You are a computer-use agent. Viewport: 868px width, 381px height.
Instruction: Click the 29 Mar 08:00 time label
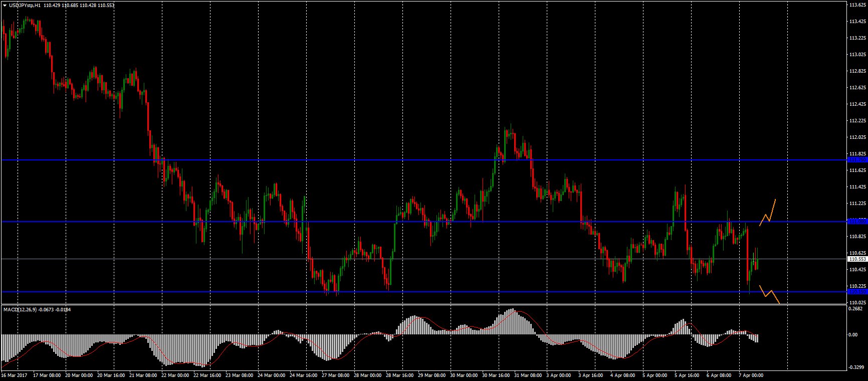tap(432, 375)
